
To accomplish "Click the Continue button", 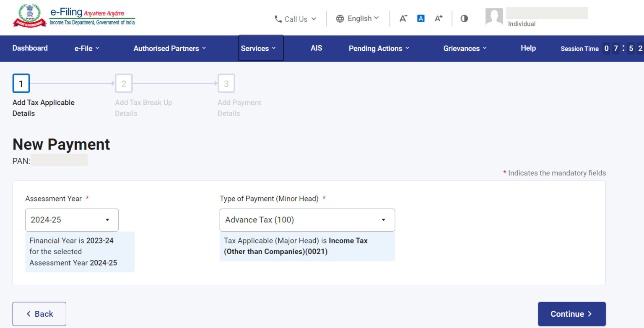I will coord(571,313).
